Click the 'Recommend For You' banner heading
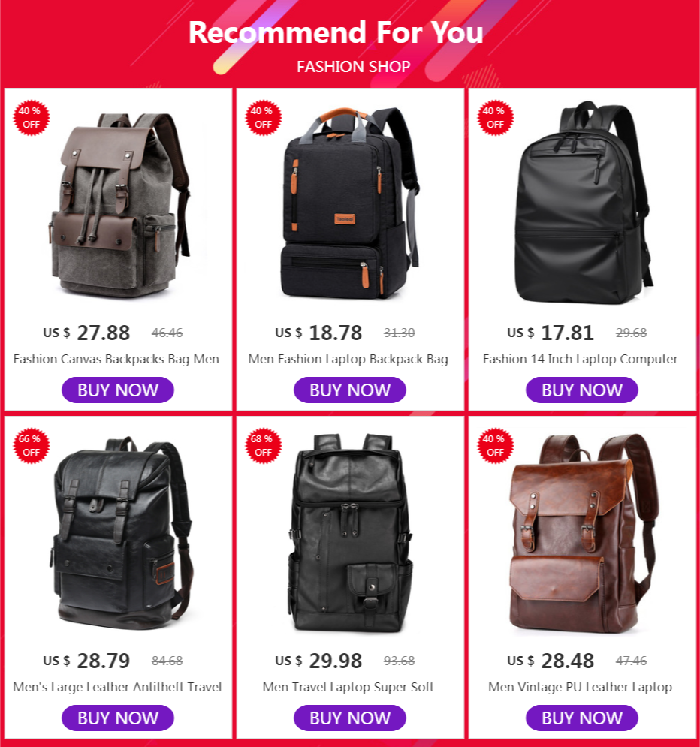The height and width of the screenshot is (747, 700). point(336,32)
